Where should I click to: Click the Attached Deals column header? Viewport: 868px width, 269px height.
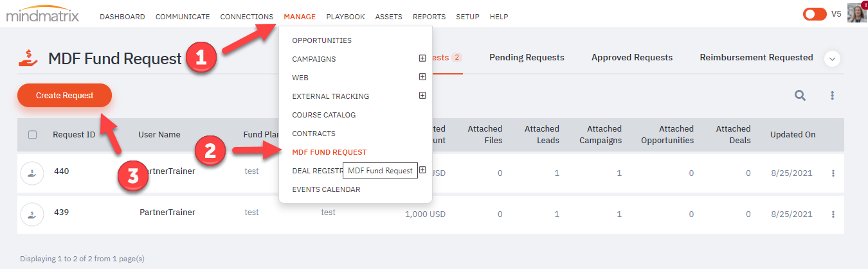(733, 135)
